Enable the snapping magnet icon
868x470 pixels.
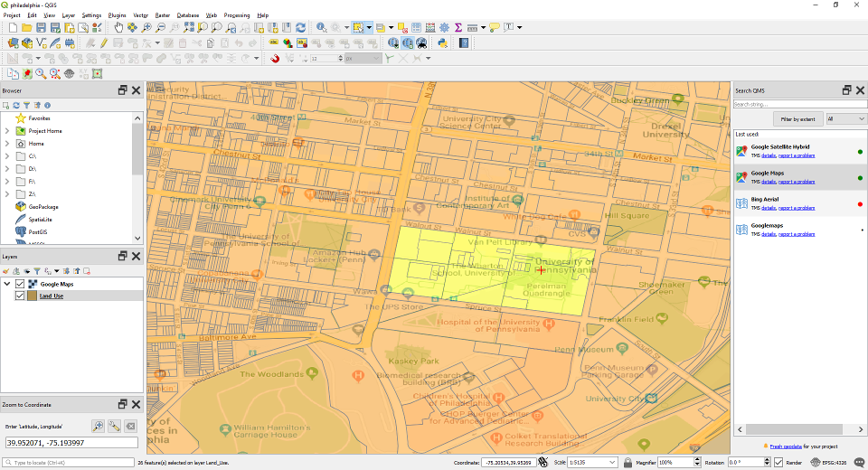[x=275, y=58]
